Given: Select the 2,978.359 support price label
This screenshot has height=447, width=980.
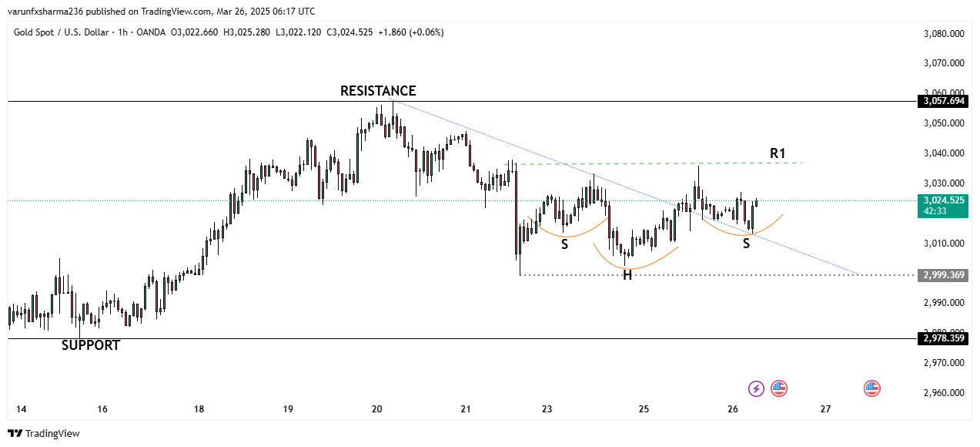Looking at the screenshot, I should click(943, 338).
